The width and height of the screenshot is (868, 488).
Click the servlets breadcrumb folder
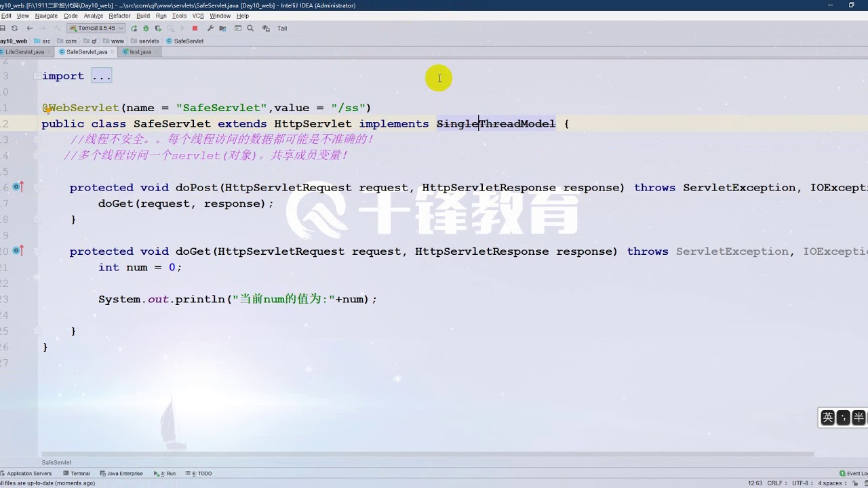pos(145,41)
